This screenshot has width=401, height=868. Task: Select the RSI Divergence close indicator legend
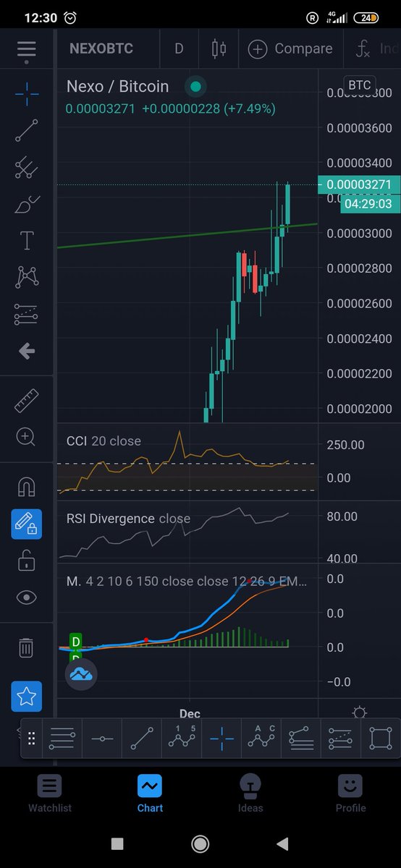click(128, 519)
